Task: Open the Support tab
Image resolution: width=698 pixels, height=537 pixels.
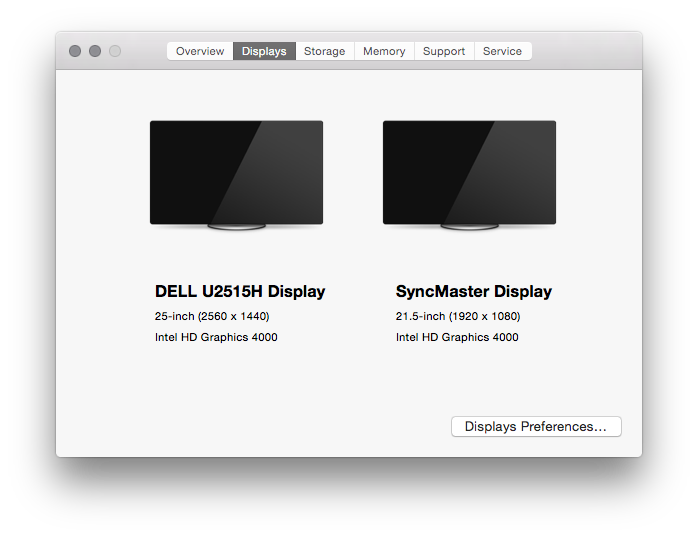Action: (x=444, y=51)
